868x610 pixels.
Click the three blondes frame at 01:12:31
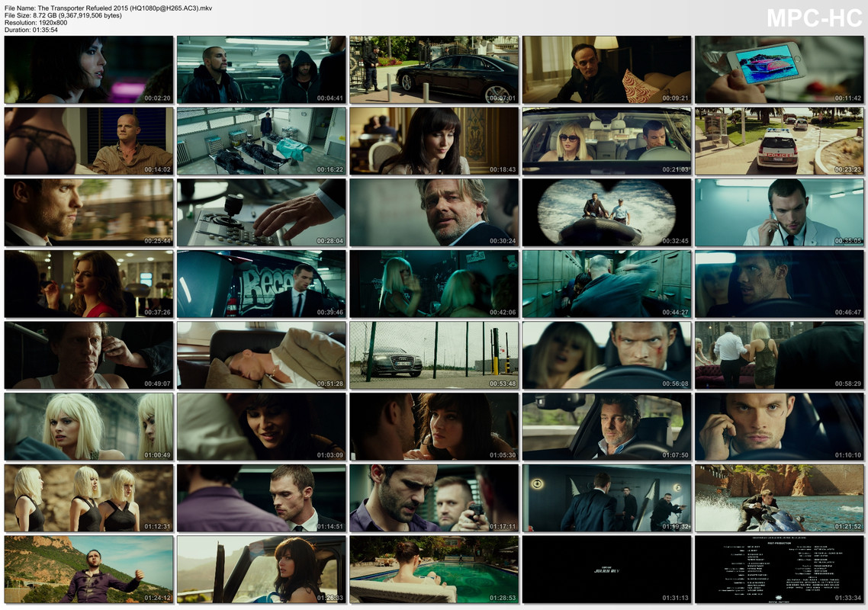pos(88,498)
